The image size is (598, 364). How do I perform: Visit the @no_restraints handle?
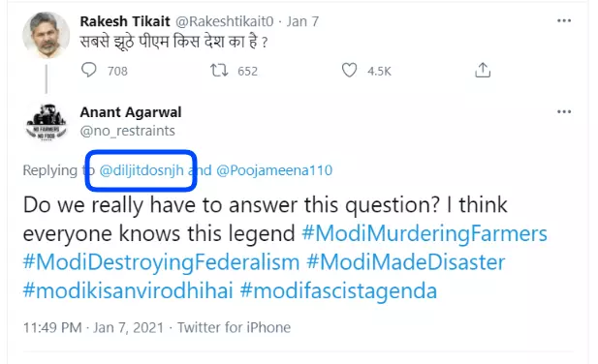coord(127,131)
